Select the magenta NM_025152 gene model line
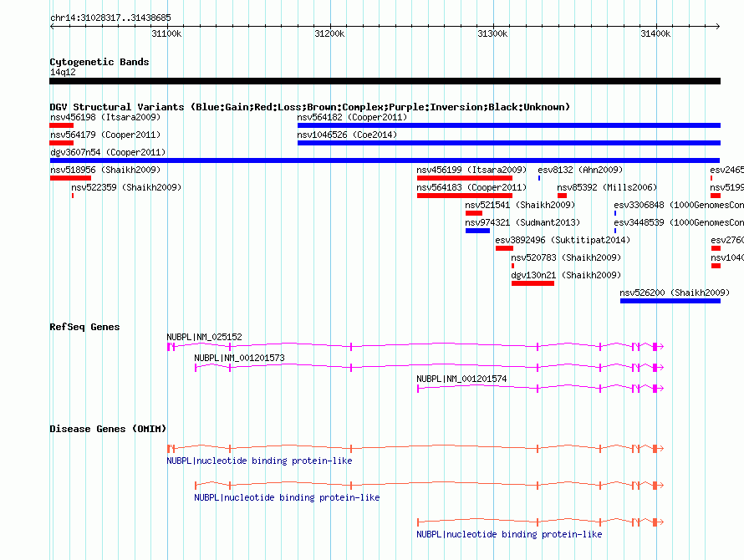 [415, 346]
